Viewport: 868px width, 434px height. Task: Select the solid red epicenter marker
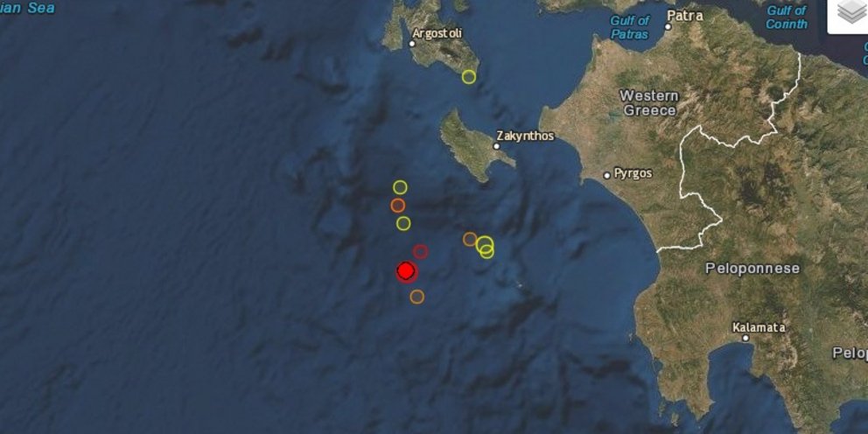406,270
